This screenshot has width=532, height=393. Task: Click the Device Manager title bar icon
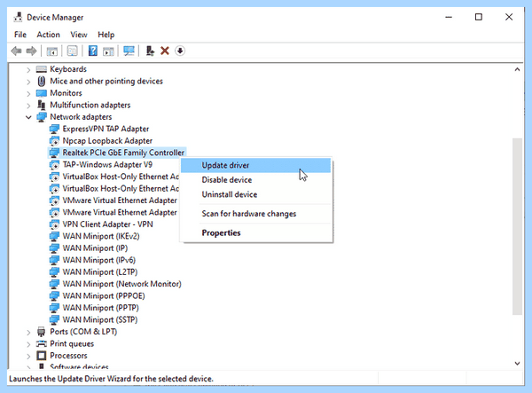pos(18,17)
